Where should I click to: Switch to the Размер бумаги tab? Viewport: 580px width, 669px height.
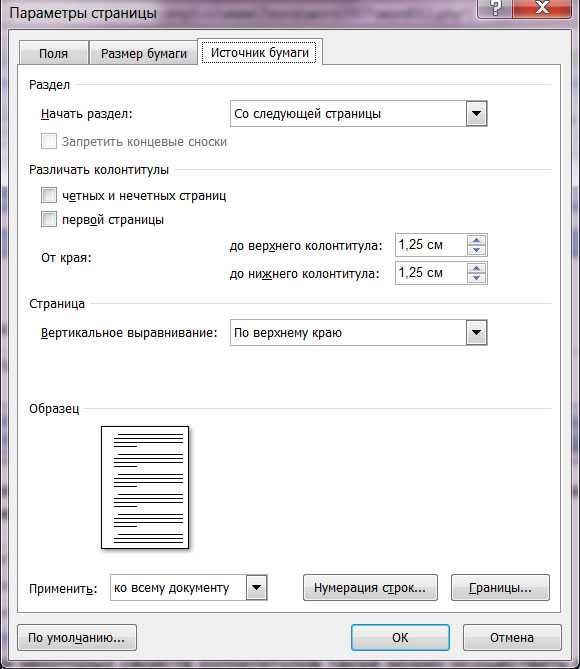[x=144, y=53]
